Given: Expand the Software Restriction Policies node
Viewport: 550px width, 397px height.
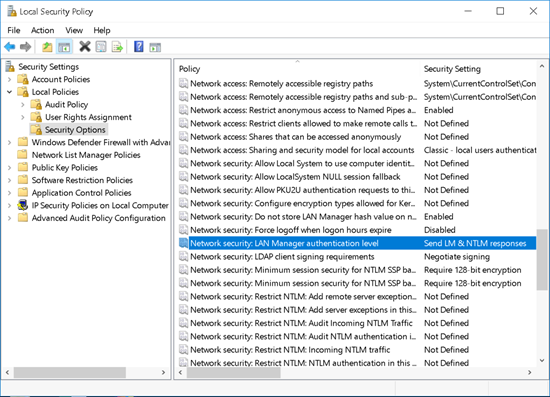Looking at the screenshot, I should pyautogui.click(x=9, y=181).
